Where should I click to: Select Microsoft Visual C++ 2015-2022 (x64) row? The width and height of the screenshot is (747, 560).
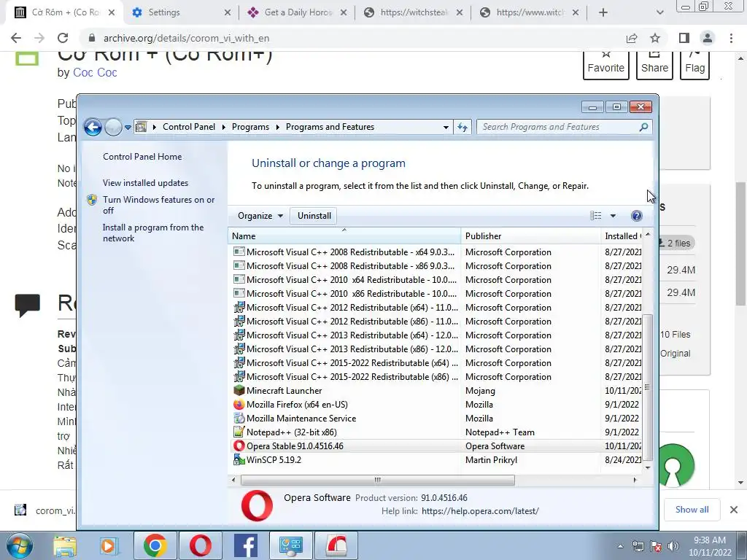point(437,362)
